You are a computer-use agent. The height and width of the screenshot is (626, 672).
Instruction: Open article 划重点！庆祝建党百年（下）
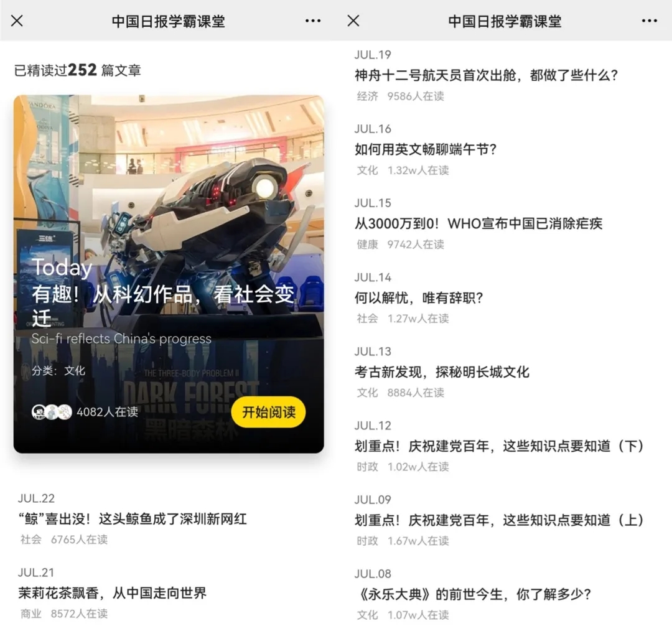point(499,446)
